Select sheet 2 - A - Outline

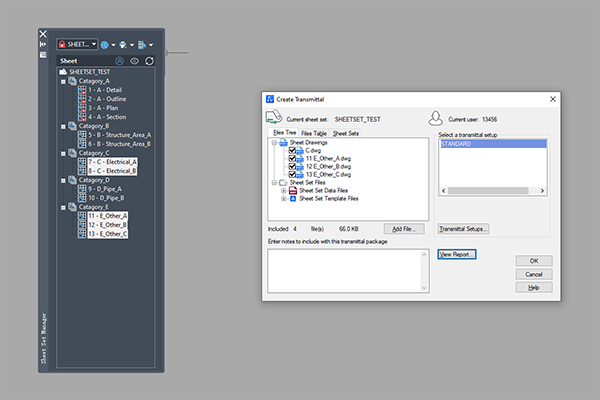click(107, 99)
